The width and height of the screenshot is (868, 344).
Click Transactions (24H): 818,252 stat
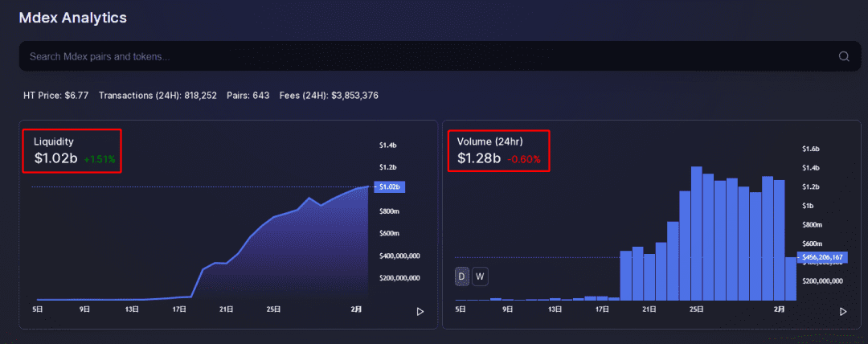pyautogui.click(x=158, y=96)
